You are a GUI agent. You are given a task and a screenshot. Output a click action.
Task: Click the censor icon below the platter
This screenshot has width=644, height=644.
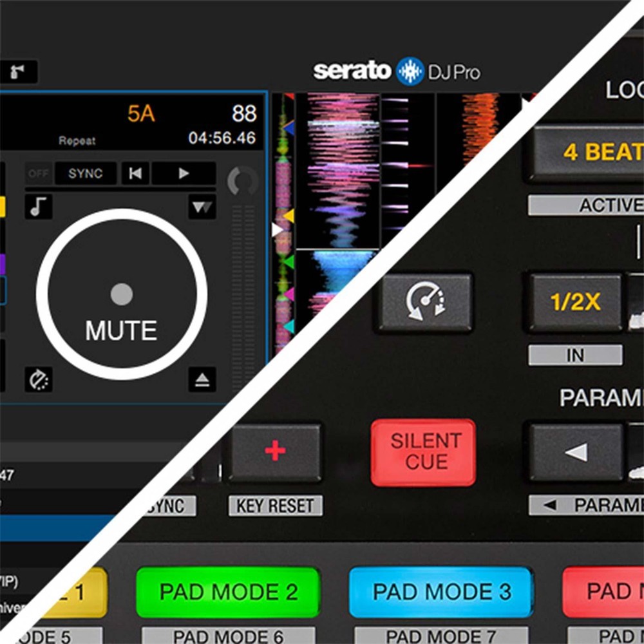pyautogui.click(x=39, y=380)
